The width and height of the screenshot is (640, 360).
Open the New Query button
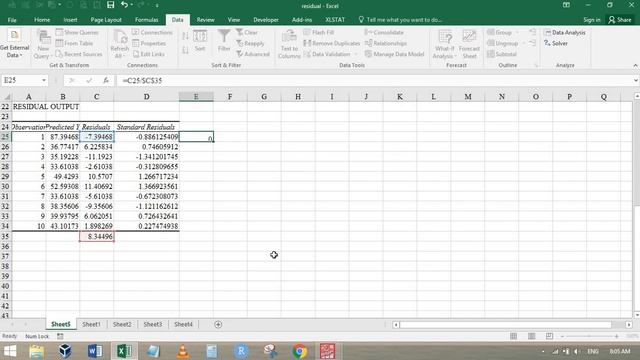click(42, 44)
